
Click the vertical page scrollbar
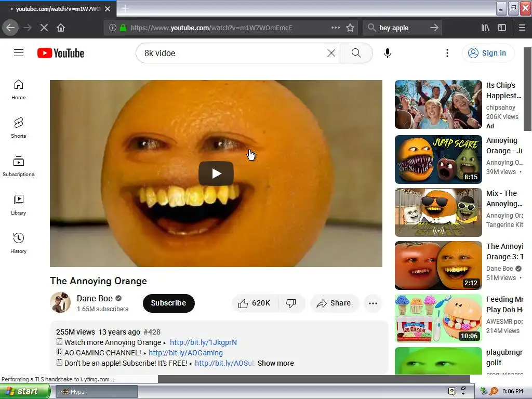coord(528,89)
